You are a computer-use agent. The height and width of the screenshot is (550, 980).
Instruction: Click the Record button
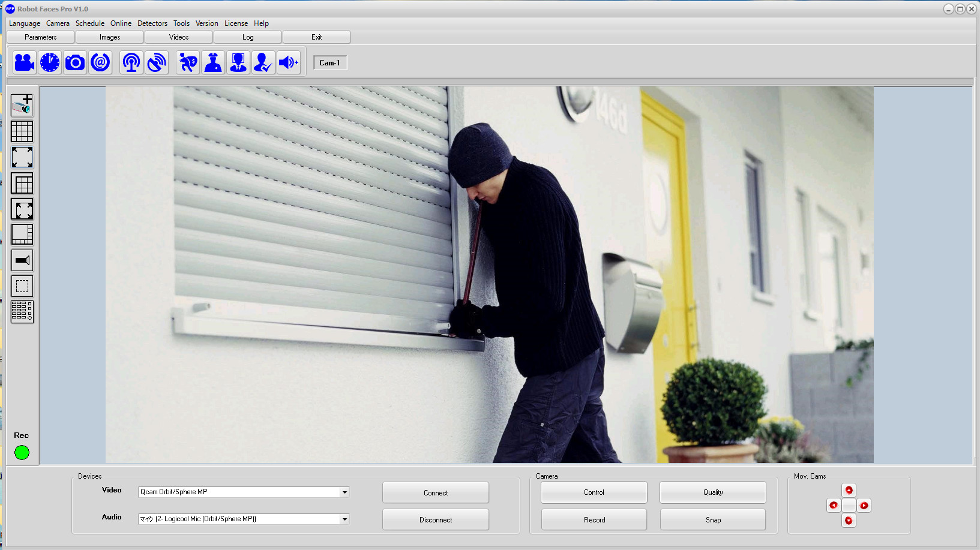coord(594,520)
